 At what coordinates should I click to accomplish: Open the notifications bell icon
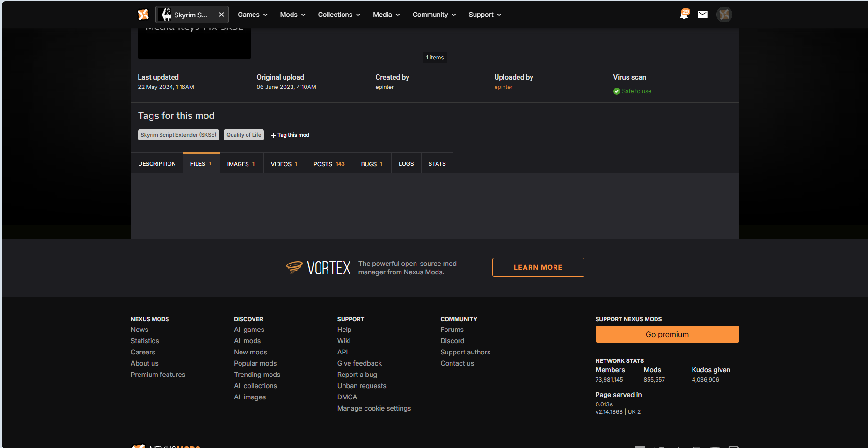[684, 15]
